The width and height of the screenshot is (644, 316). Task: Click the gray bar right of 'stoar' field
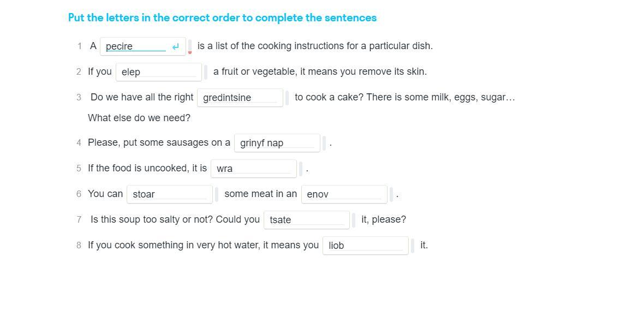217,194
